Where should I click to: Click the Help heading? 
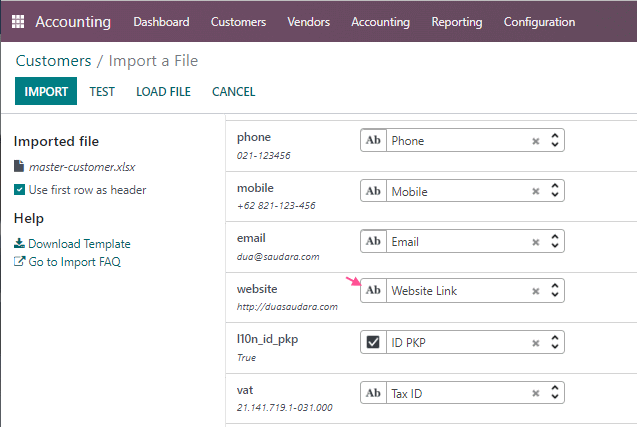tap(29, 219)
